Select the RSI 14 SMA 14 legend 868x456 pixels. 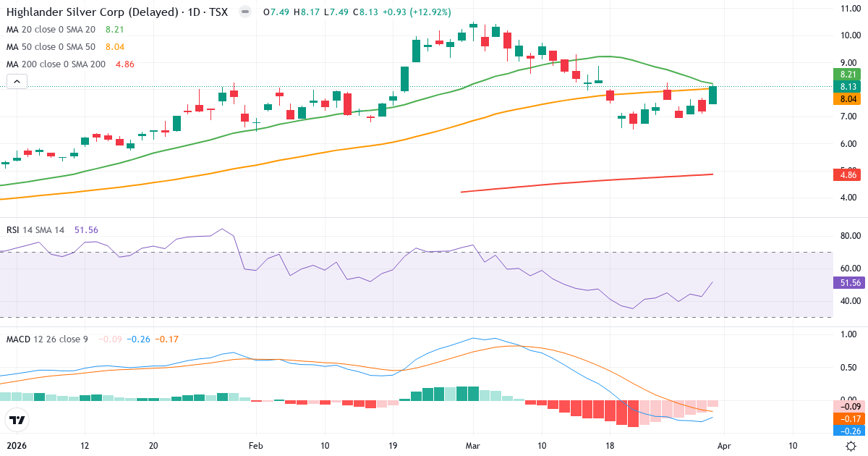point(36,229)
